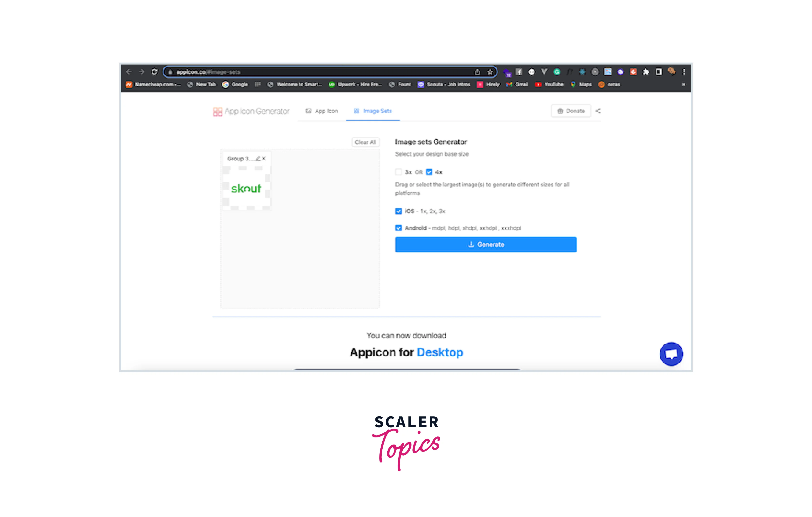Screen dimensions: 812x517
Task: Enable the 3x base size checkbox
Action: 399,172
